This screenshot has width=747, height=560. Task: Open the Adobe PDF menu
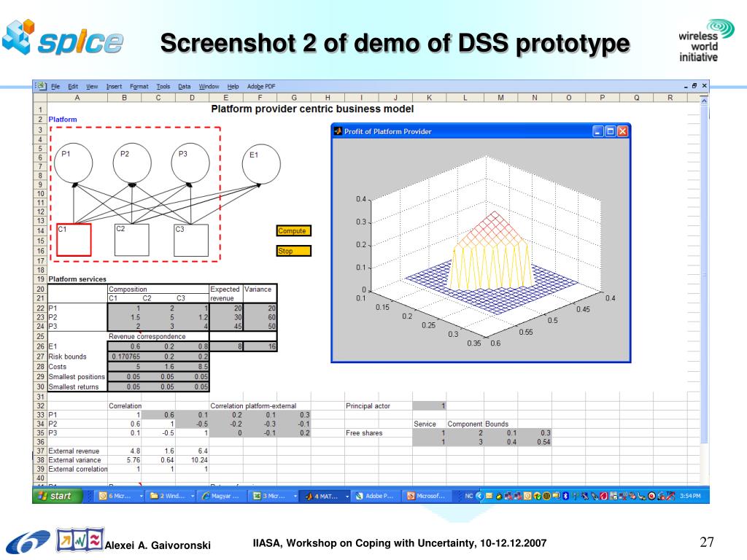click(x=260, y=86)
